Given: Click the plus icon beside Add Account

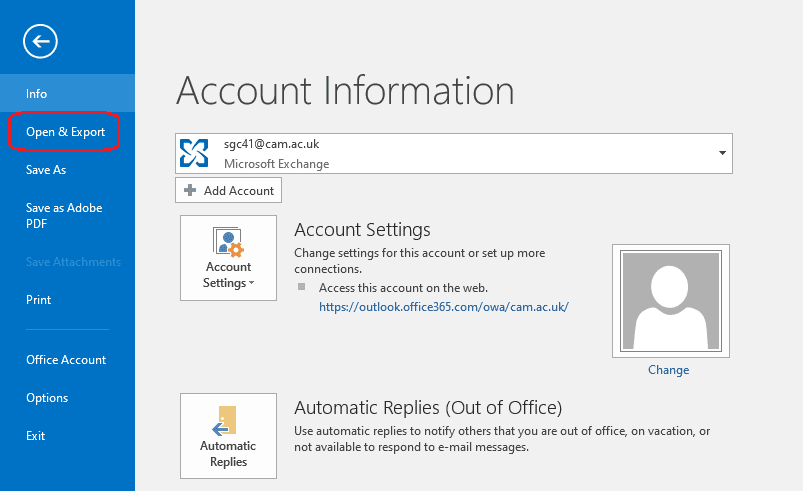Looking at the screenshot, I should click(190, 190).
